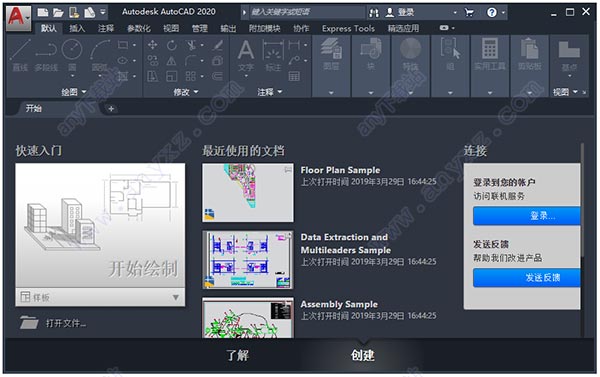Select the Stretch tool icon
The height and width of the screenshot is (377, 600).
pos(152,76)
